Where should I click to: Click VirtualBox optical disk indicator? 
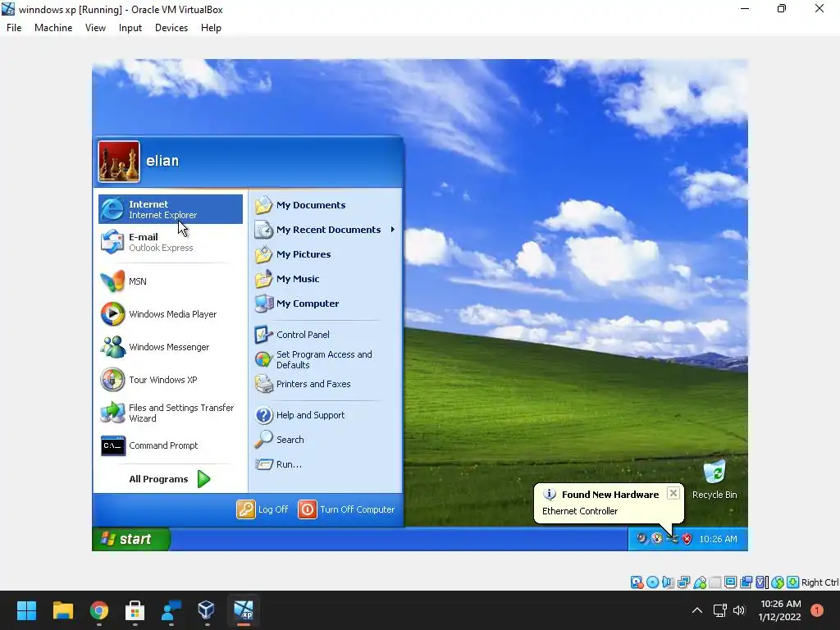tap(652, 582)
